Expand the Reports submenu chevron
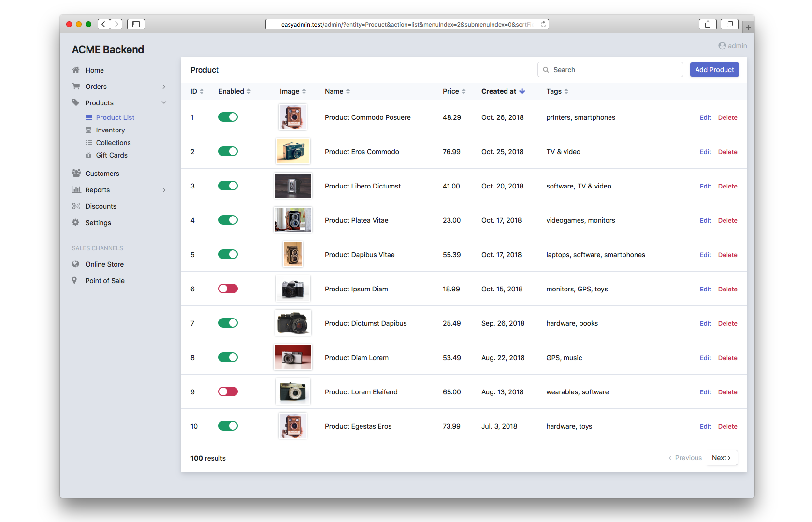 click(164, 190)
